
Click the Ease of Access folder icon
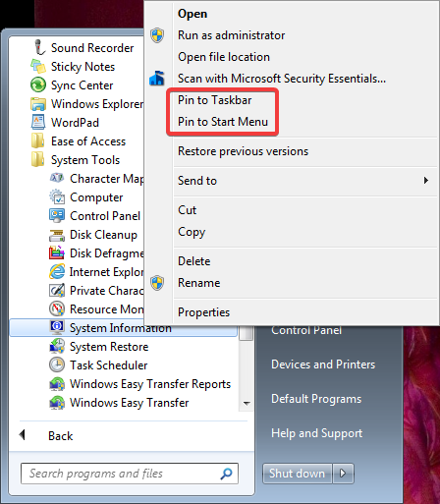(38, 140)
